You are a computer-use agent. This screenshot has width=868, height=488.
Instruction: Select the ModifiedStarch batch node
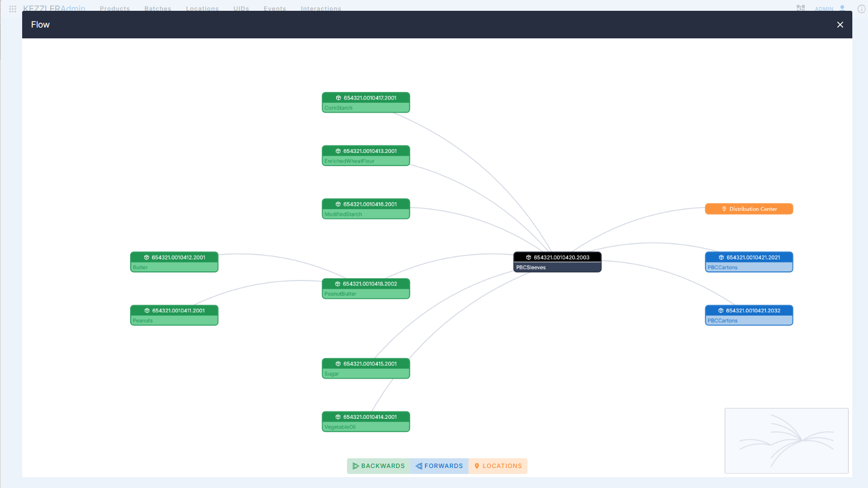click(x=366, y=209)
